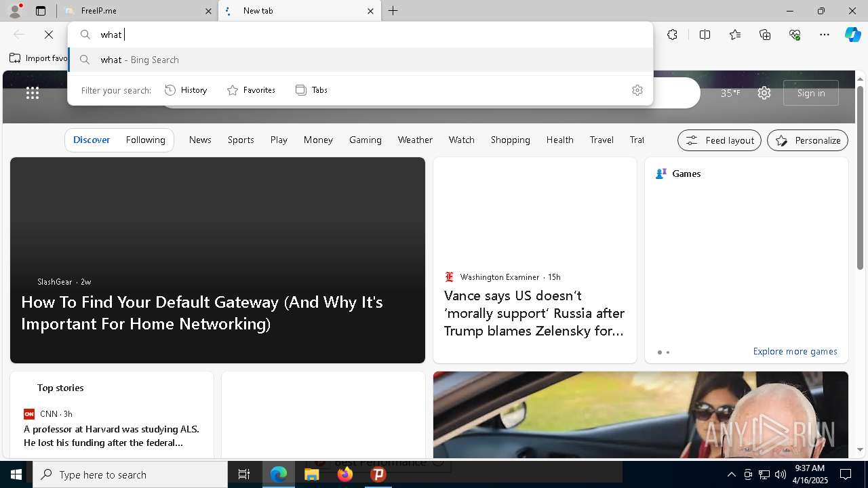Viewport: 868px width, 488px height.
Task: Filter search by Tabs
Action: pos(311,90)
